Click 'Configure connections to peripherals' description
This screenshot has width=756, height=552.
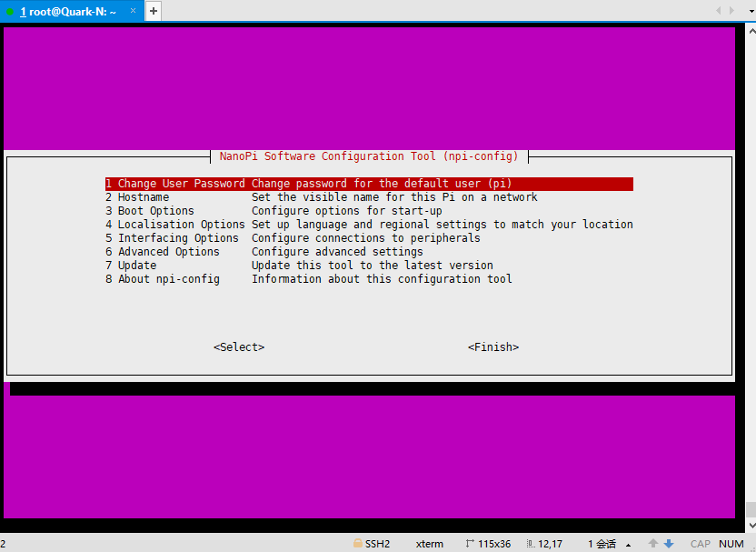tap(366, 238)
